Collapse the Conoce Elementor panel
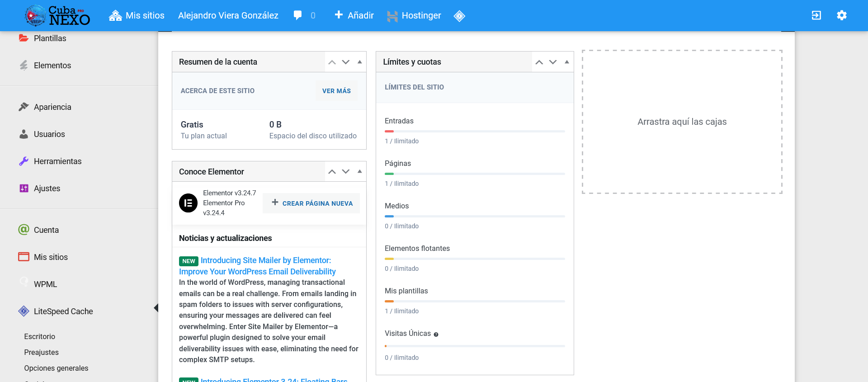The image size is (868, 382). click(360, 171)
